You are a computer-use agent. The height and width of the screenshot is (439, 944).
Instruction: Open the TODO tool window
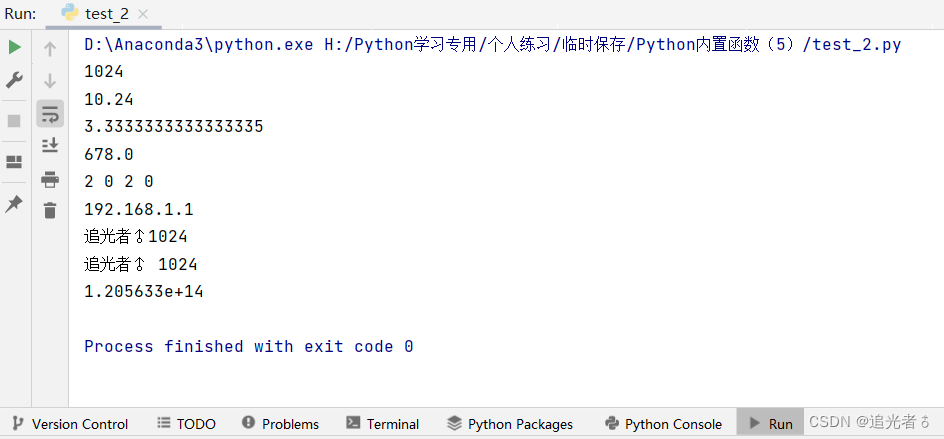point(187,424)
